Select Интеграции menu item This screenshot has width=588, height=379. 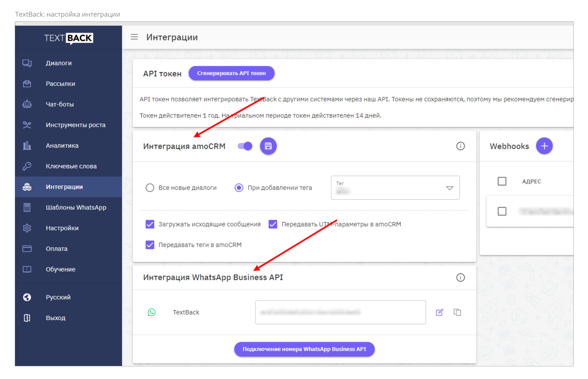tap(69, 187)
